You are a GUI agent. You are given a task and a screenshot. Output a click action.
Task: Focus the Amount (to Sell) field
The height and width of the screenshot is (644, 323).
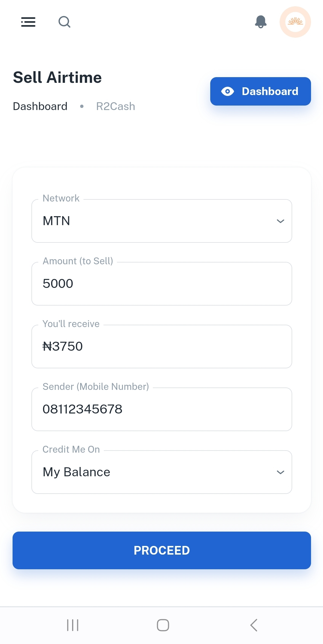coord(161,284)
